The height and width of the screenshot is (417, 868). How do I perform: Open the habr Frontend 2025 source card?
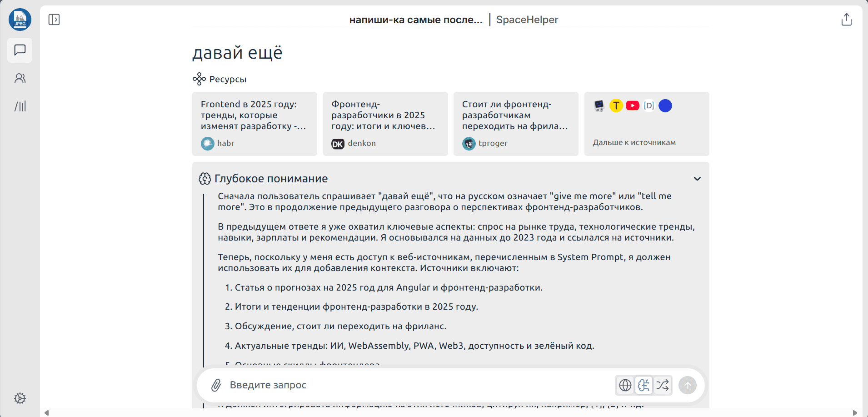click(x=254, y=124)
